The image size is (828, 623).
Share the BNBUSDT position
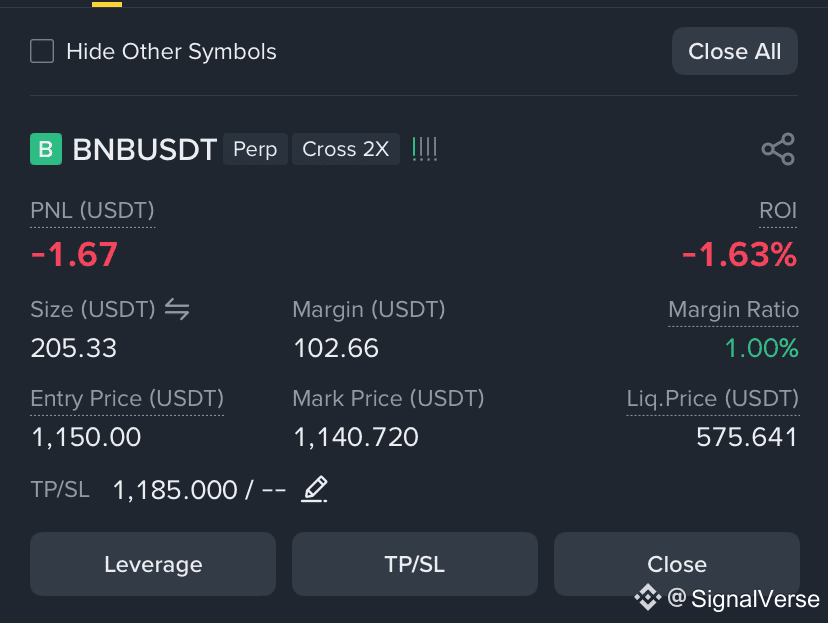tap(778, 149)
